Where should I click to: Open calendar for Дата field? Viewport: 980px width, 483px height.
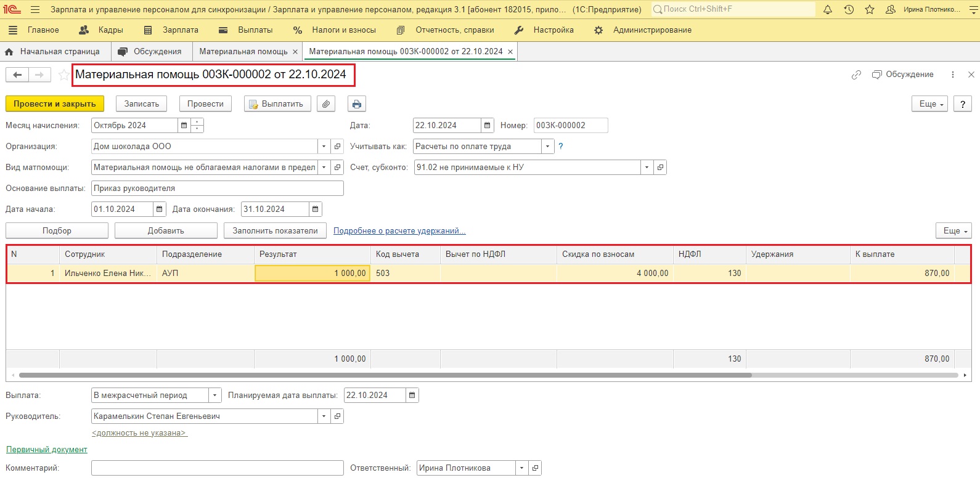pyautogui.click(x=487, y=126)
